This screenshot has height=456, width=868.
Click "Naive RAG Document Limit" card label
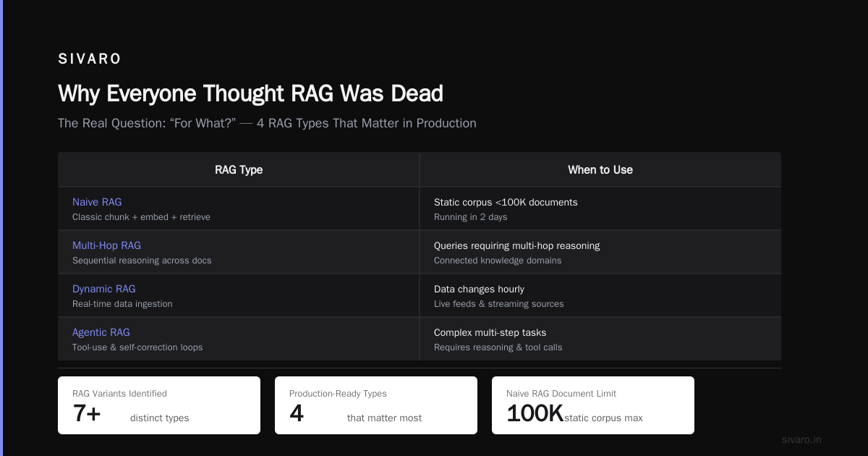(x=563, y=394)
